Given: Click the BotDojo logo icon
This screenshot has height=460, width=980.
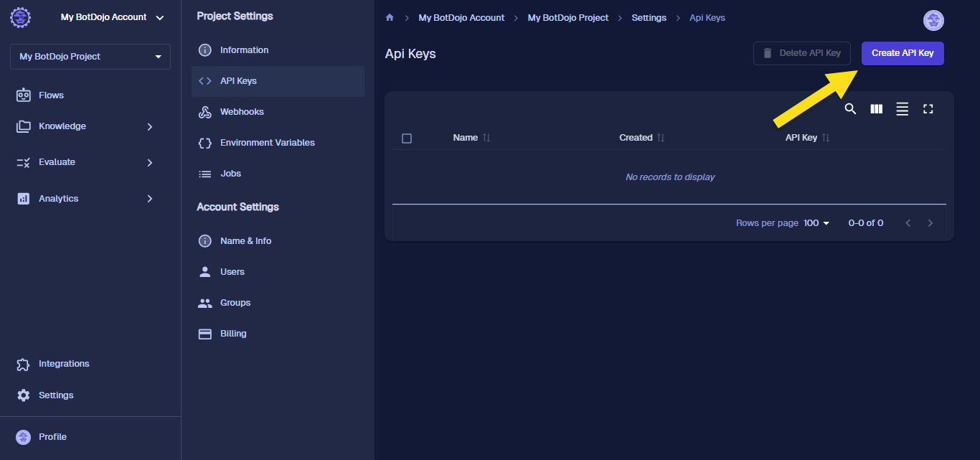Looking at the screenshot, I should [20, 17].
